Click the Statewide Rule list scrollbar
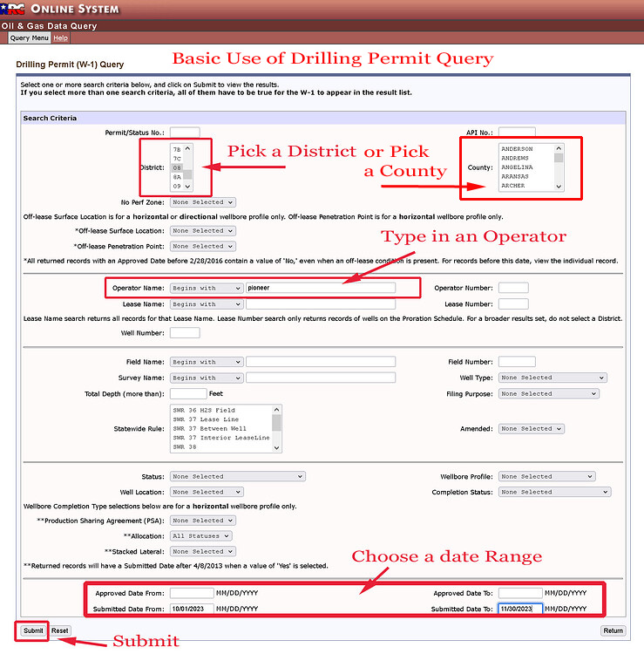This screenshot has height=654, width=644. coord(277,428)
